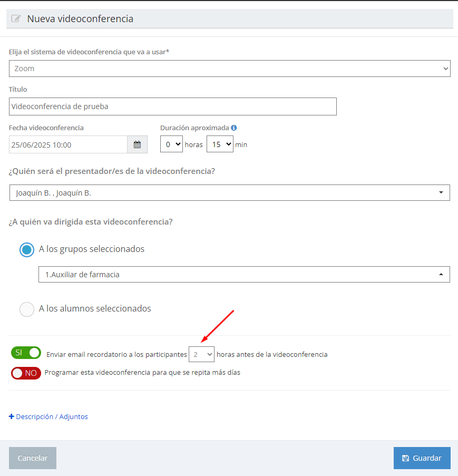Click the info icon next to Duración aproximada
Viewport: 458px width, 476px height.
tap(234, 128)
